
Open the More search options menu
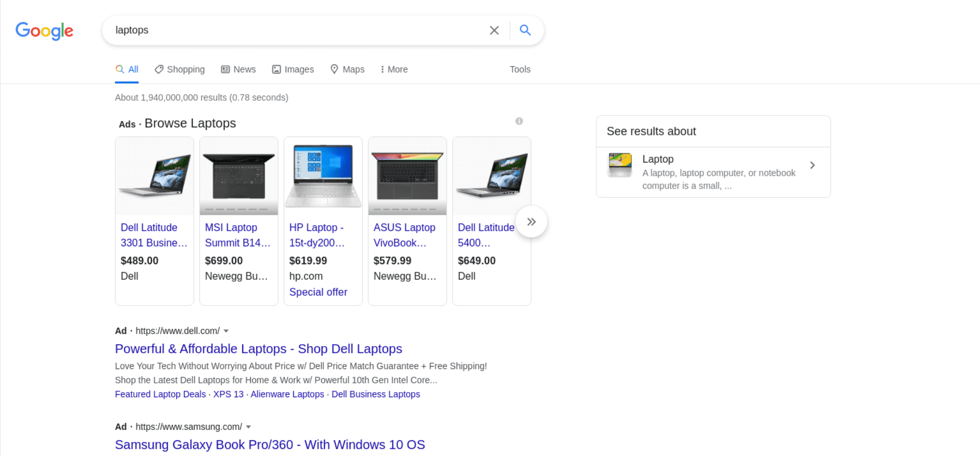click(394, 70)
